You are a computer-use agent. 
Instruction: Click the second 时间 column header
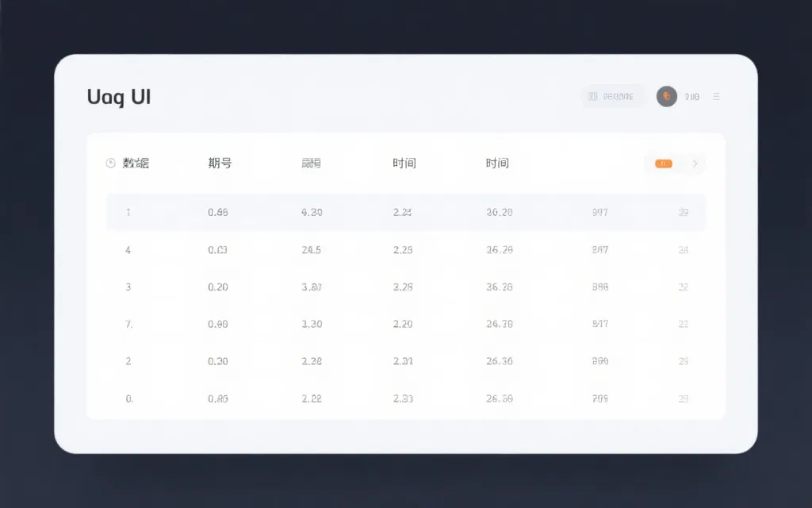pos(497,163)
